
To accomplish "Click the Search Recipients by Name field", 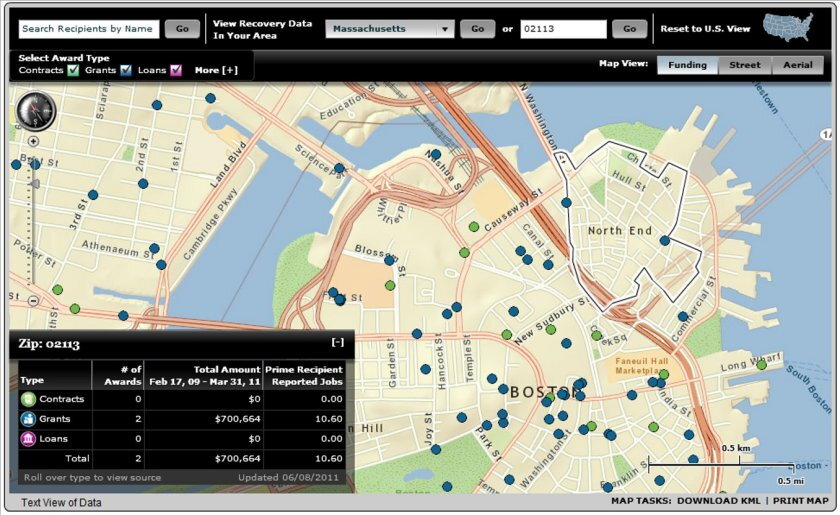I will click(x=89, y=29).
